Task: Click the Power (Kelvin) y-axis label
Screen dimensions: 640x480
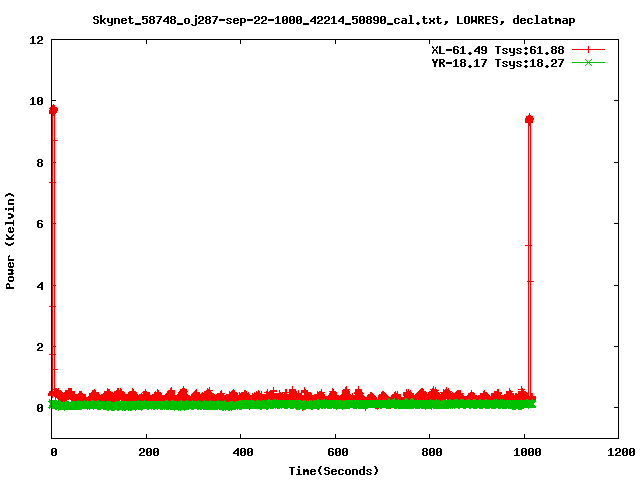Action: coord(10,241)
